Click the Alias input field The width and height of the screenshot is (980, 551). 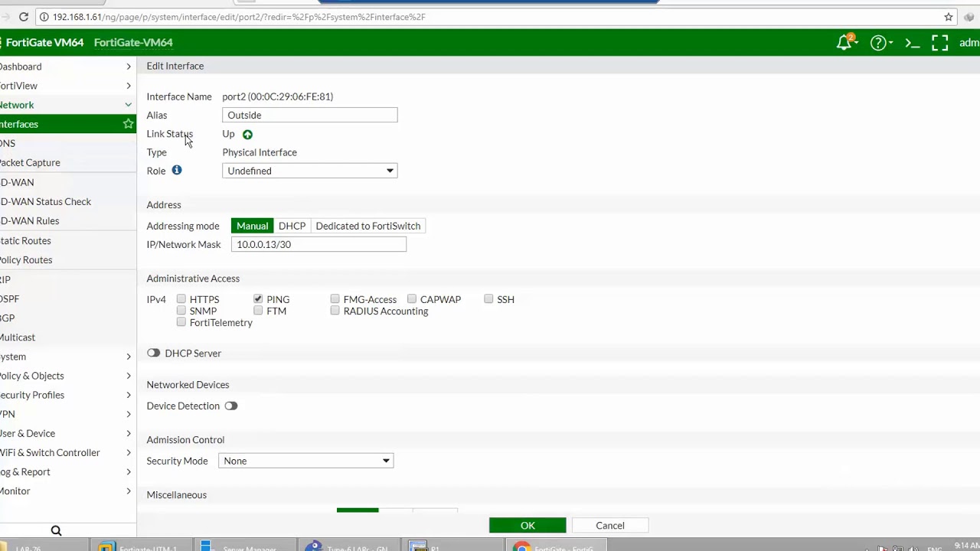[x=309, y=115]
